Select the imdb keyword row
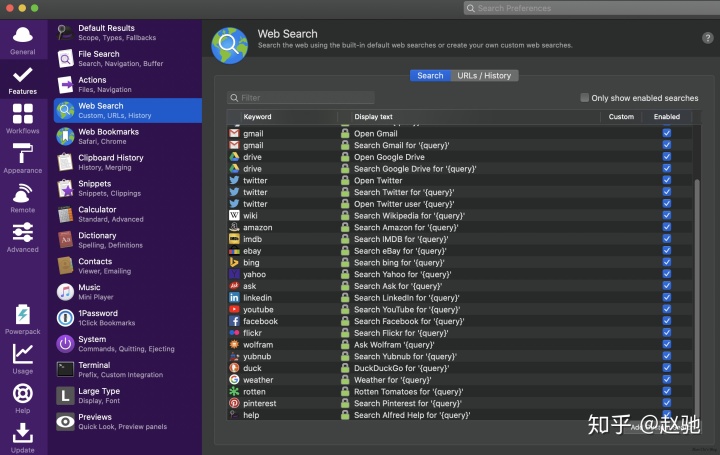The height and width of the screenshot is (455, 720). tap(460, 239)
